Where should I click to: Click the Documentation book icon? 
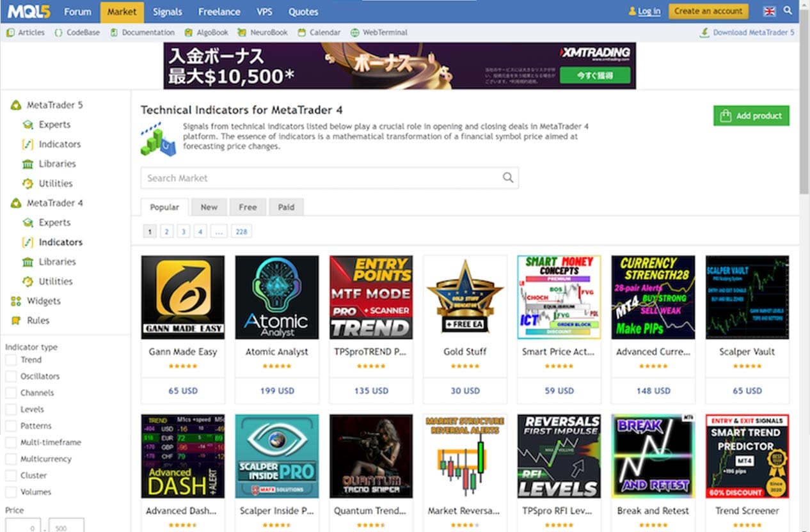click(x=114, y=33)
